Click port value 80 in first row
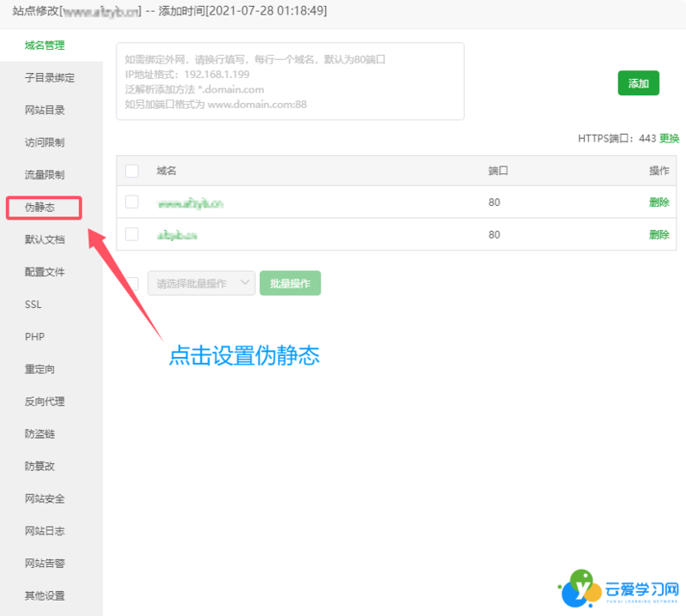The width and height of the screenshot is (686, 616). pyautogui.click(x=494, y=202)
